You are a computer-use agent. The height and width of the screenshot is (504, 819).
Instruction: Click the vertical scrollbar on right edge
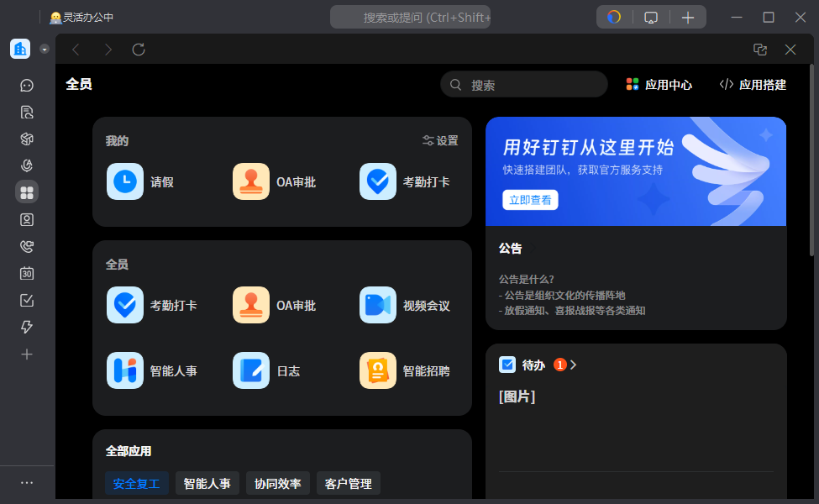click(x=811, y=160)
